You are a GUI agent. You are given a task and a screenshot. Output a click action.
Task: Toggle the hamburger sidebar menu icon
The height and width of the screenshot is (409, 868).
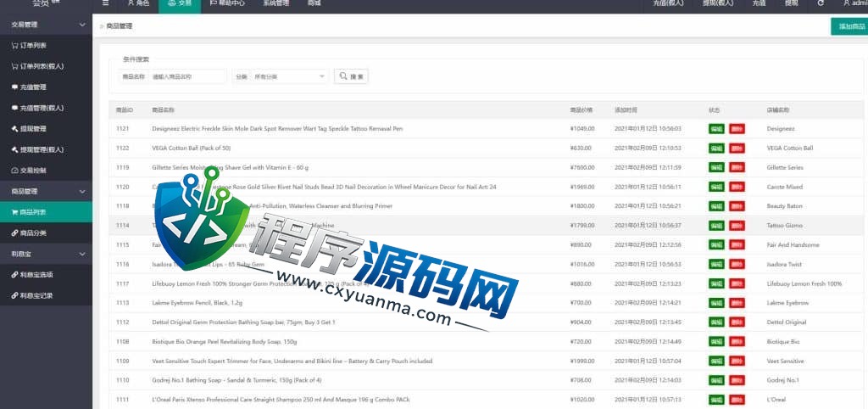coord(105,3)
